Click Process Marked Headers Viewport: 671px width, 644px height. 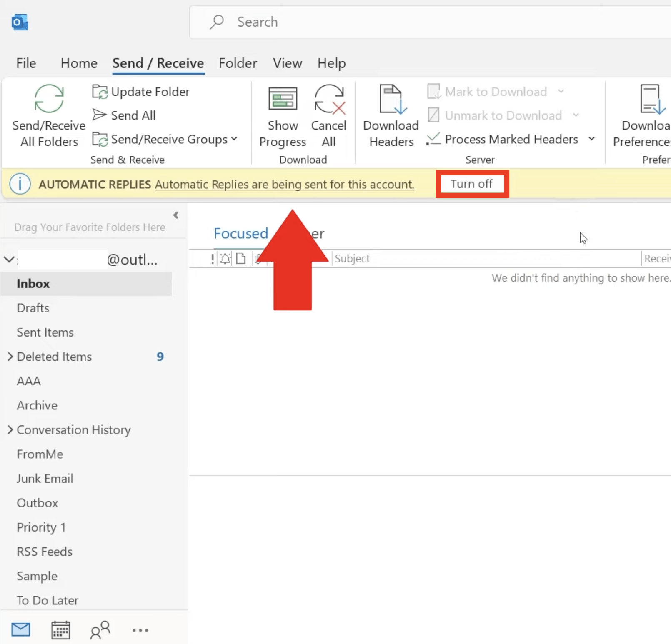click(x=502, y=139)
